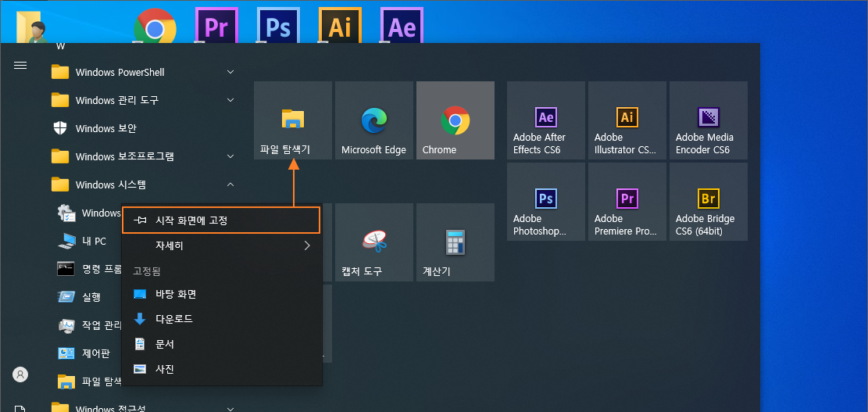Click the Chrome desktop shortcut icon
The height and width of the screenshot is (412, 868).
point(155,26)
